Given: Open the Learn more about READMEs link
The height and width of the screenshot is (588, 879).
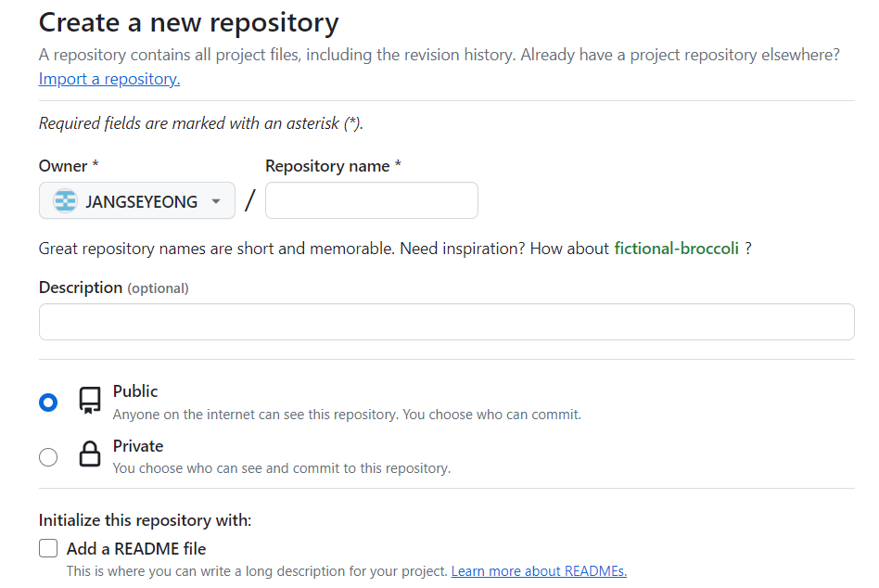Looking at the screenshot, I should pyautogui.click(x=539, y=571).
